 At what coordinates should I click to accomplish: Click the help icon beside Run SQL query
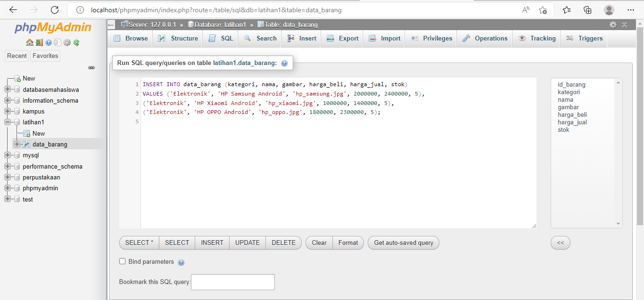[x=284, y=63]
